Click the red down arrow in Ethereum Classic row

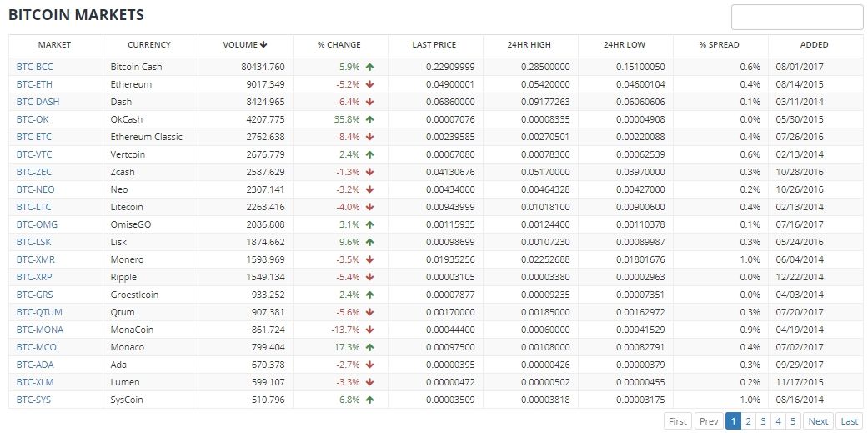click(369, 138)
